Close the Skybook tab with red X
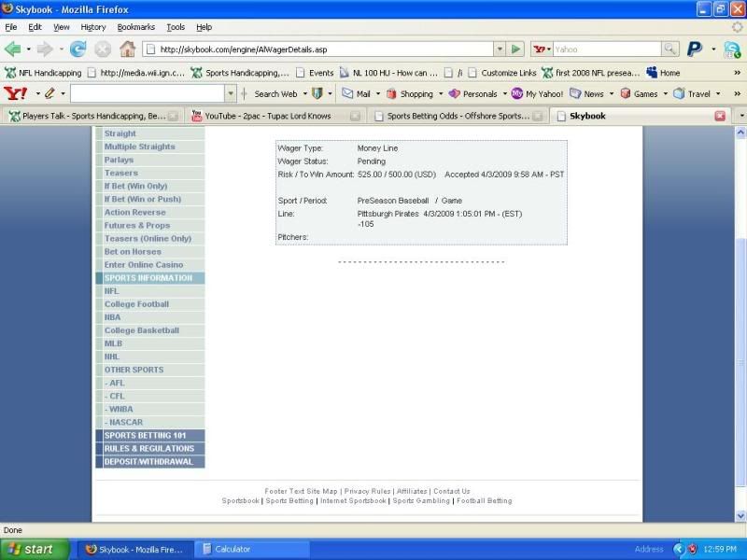The height and width of the screenshot is (560, 747). pyautogui.click(x=720, y=116)
